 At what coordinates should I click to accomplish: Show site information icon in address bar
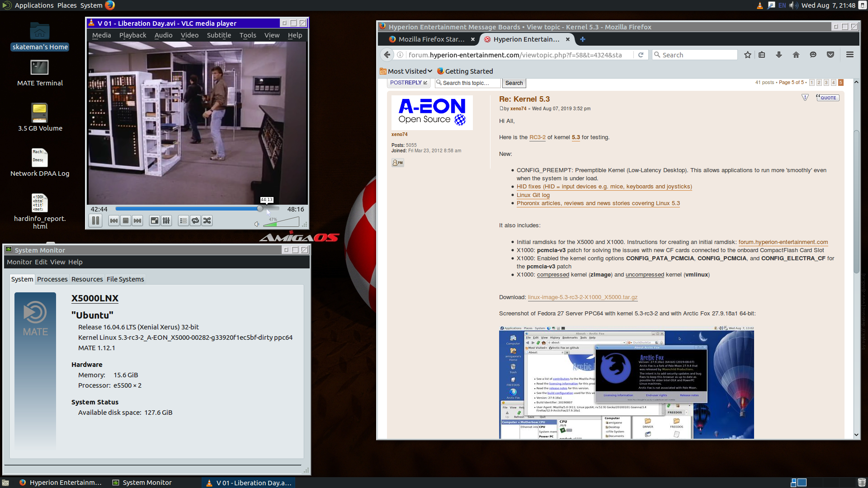400,55
